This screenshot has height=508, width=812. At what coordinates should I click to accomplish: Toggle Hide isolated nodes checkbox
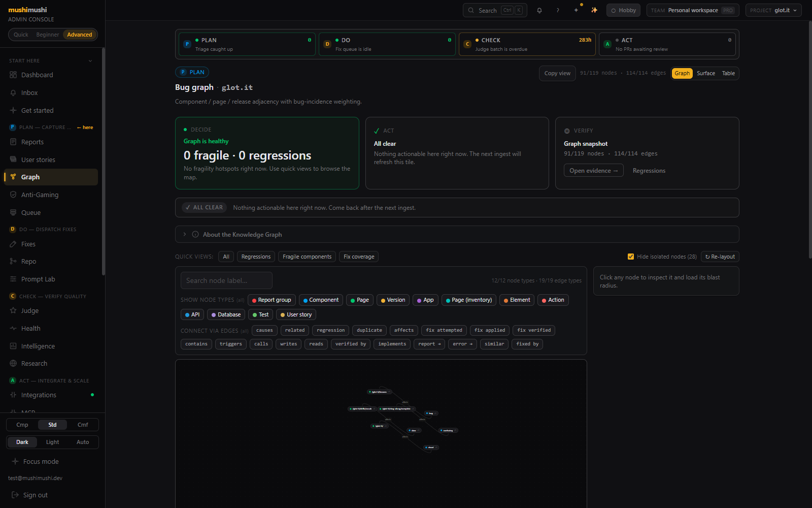click(x=631, y=257)
